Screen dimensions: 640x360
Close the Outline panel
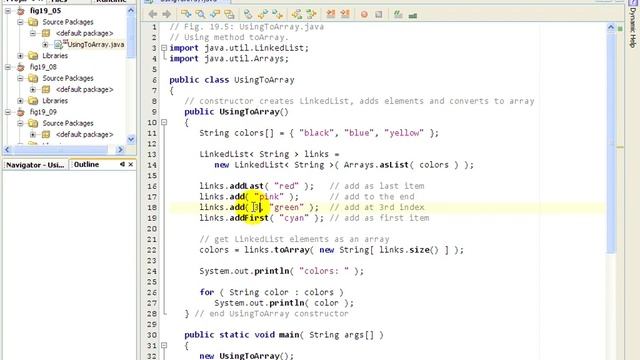[131, 164]
